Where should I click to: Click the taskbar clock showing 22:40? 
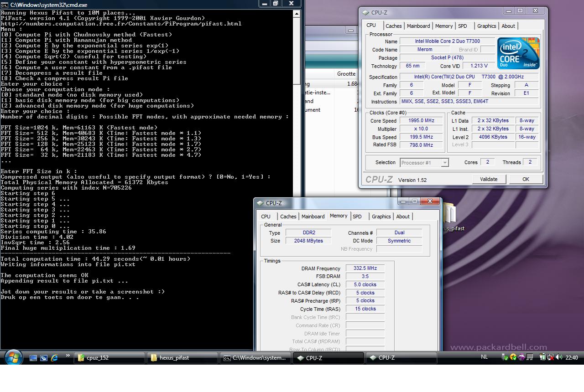pyautogui.click(x=572, y=357)
